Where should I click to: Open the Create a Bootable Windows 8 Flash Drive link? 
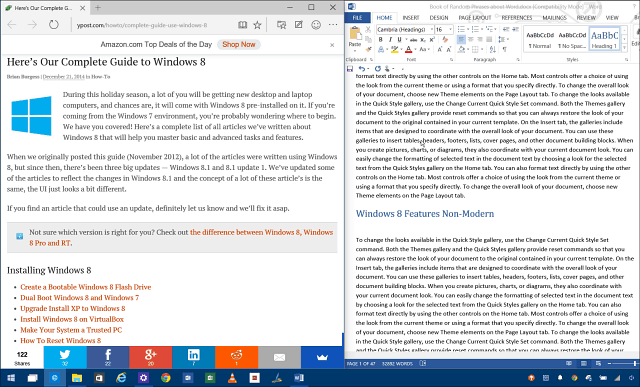86,287
